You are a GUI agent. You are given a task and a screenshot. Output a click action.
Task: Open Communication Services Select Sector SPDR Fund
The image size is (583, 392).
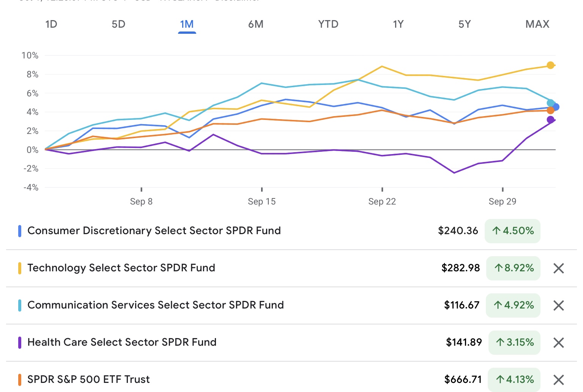pyautogui.click(x=156, y=305)
